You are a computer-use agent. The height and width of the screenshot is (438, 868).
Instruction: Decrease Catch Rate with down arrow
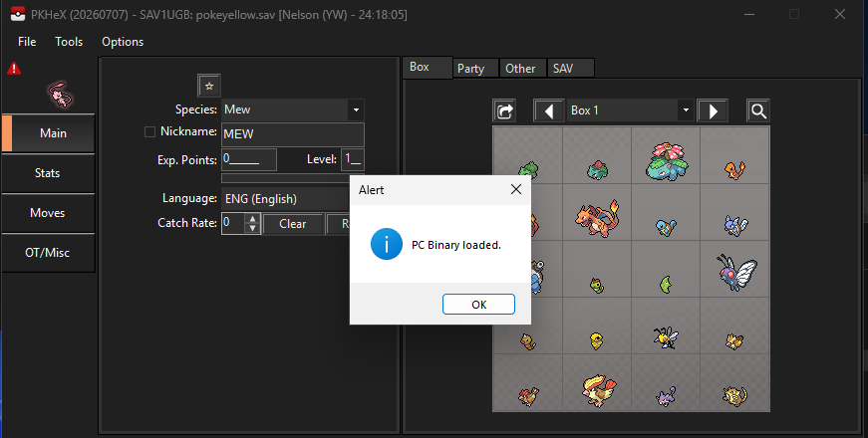(253, 228)
